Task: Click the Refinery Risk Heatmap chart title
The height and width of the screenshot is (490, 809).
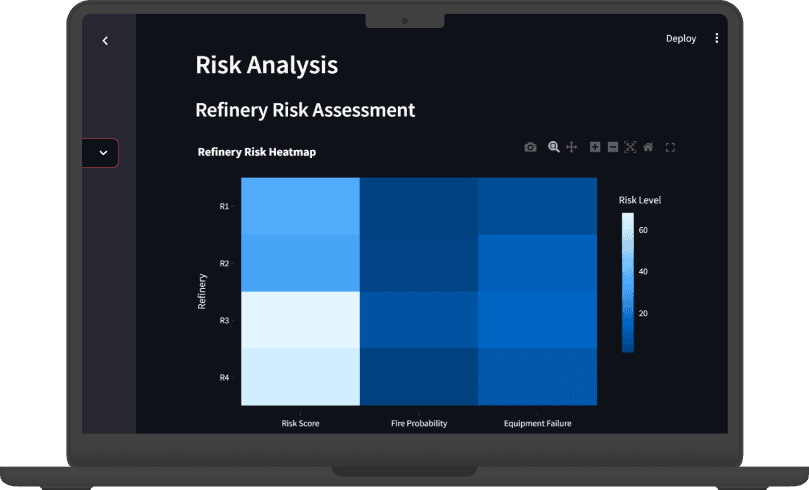Action: tap(257, 152)
